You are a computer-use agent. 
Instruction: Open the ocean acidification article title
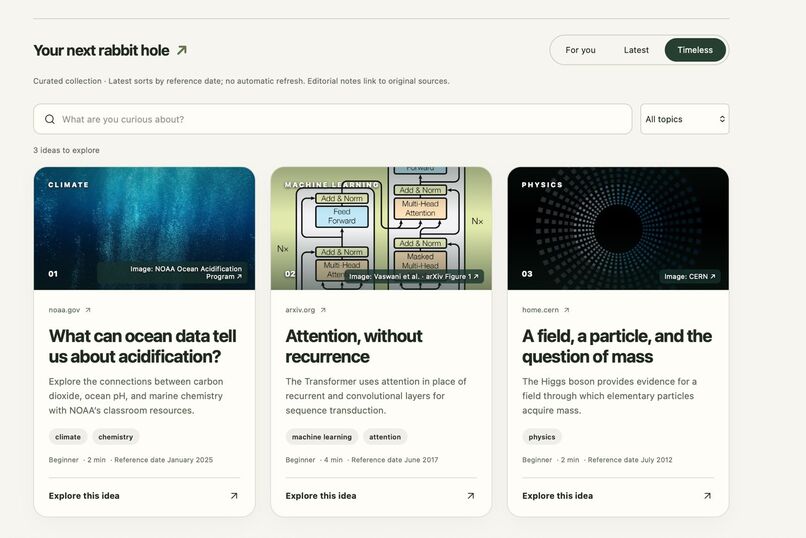click(x=142, y=346)
